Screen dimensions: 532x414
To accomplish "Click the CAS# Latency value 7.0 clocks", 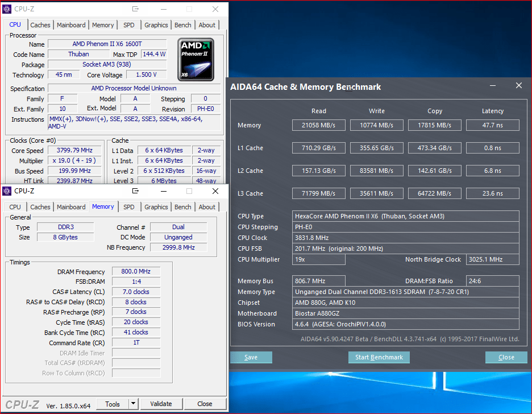I will click(x=136, y=292).
